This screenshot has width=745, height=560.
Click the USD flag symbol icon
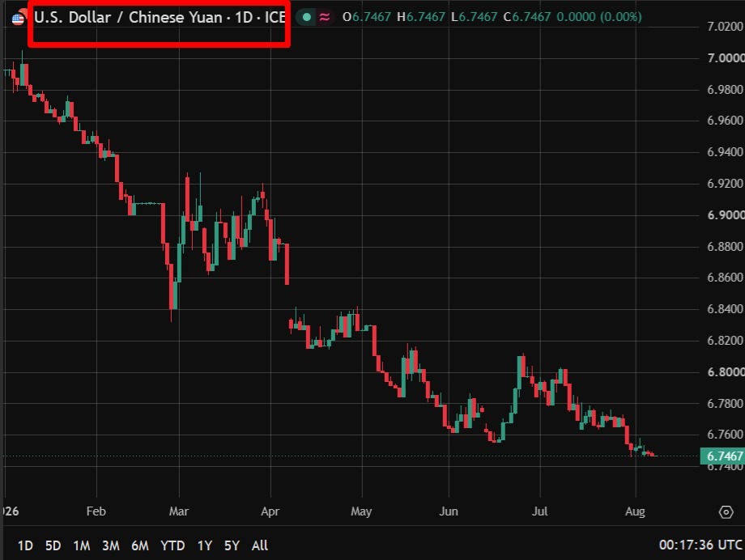coord(18,19)
